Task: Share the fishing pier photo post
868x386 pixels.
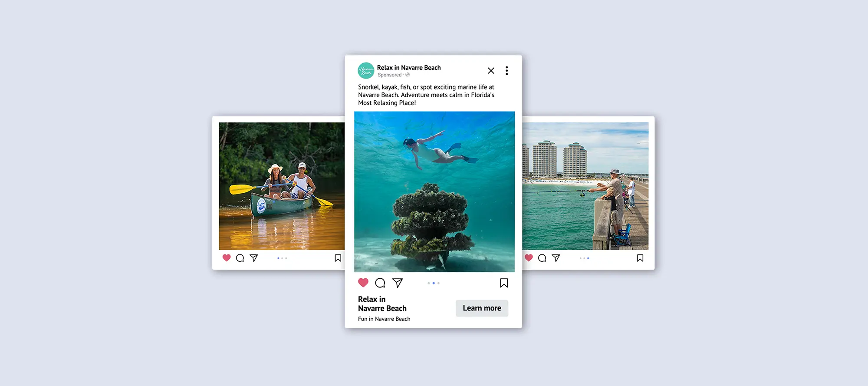Action: [556, 258]
